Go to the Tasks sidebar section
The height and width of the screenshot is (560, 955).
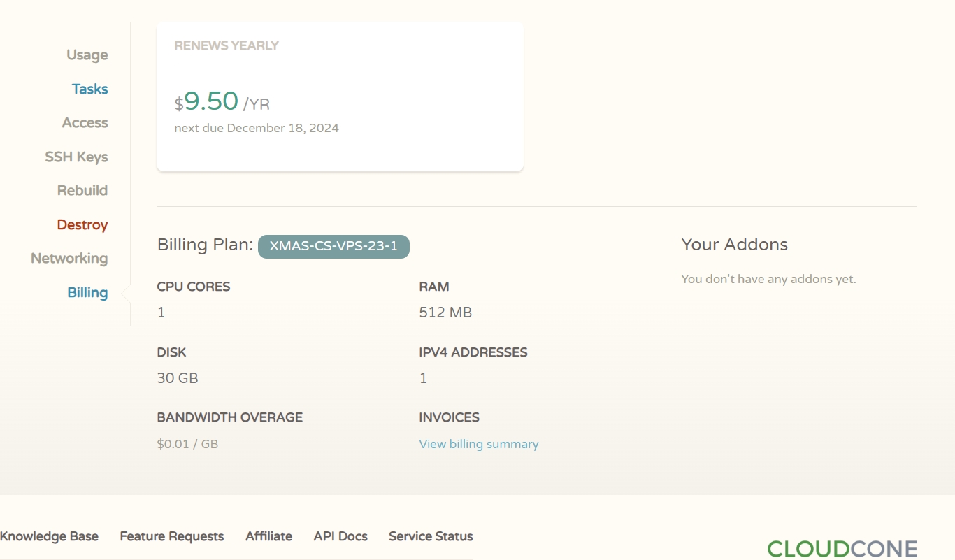coord(90,89)
